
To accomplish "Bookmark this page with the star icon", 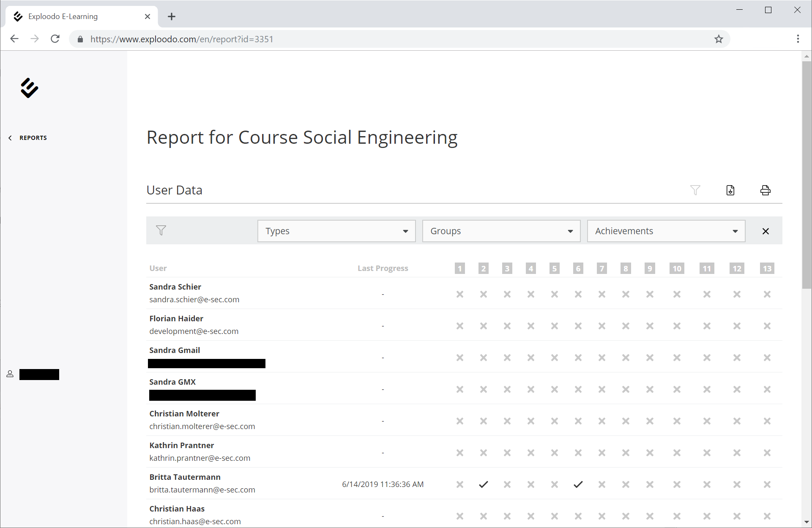I will pos(719,39).
